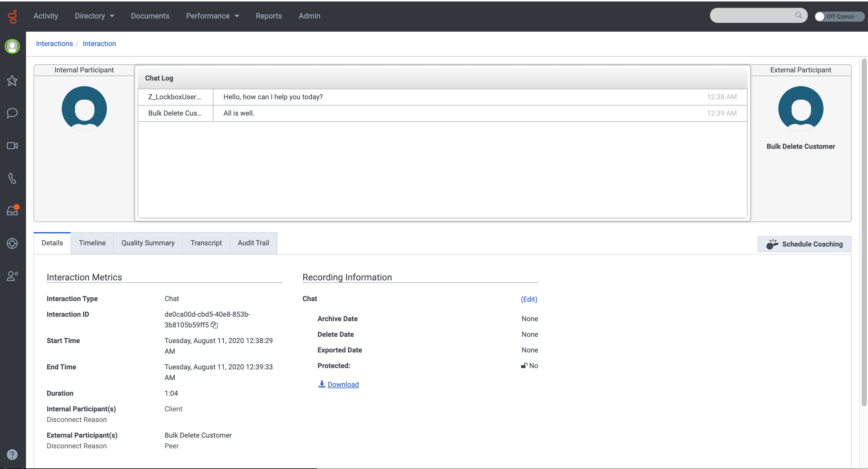Click the lifesaver support icon in sidebar
The width and height of the screenshot is (868, 469).
tap(12, 243)
